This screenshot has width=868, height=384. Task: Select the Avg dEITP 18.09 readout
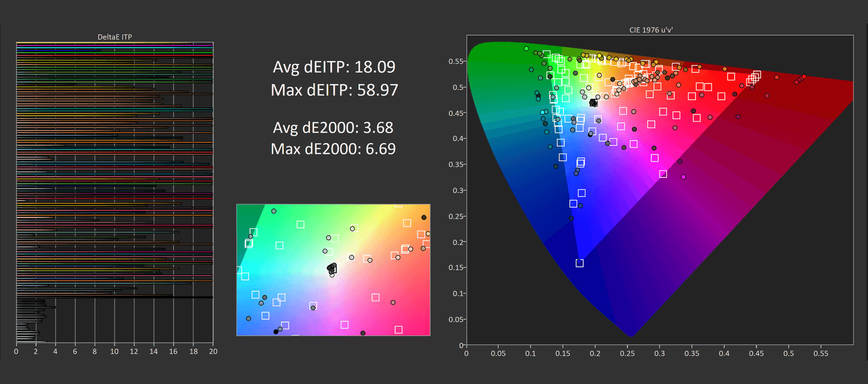[x=334, y=67]
